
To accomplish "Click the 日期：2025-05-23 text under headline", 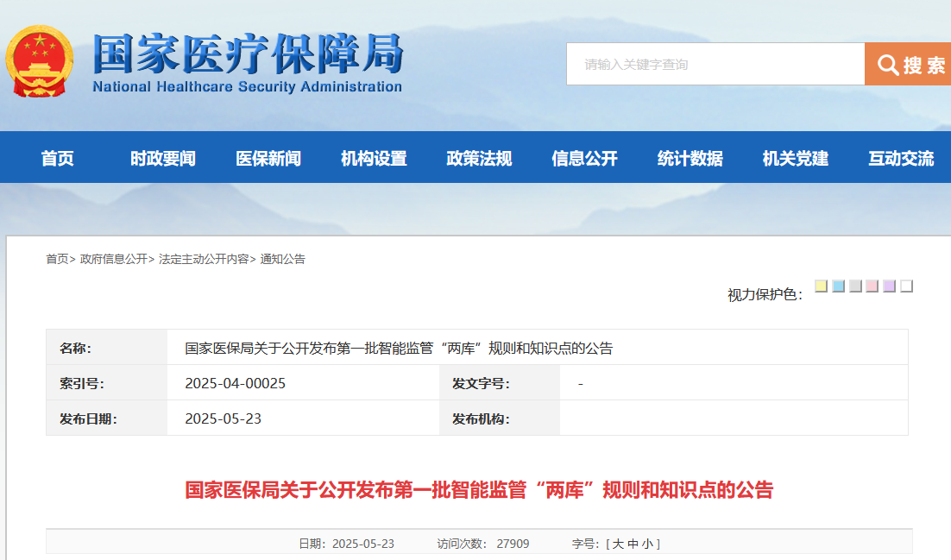I will pos(346,544).
